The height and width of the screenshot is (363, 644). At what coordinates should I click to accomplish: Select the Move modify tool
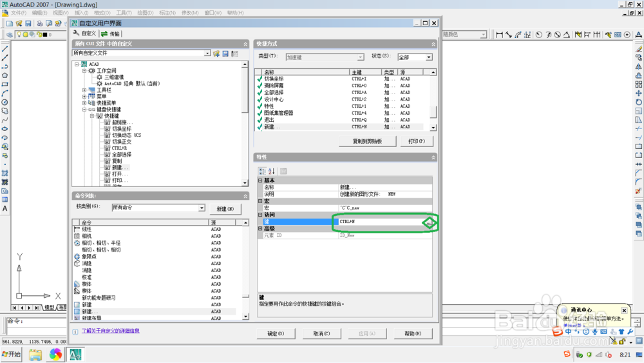tap(639, 93)
